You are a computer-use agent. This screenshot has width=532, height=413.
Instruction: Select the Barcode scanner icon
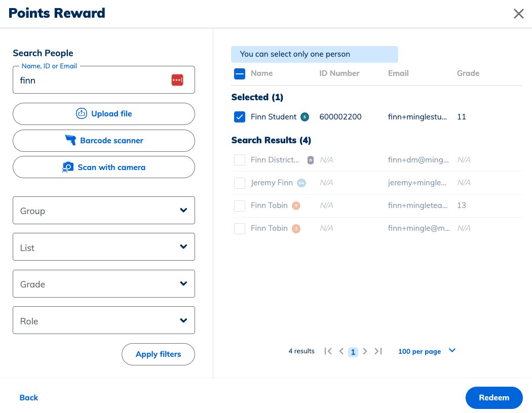click(71, 140)
